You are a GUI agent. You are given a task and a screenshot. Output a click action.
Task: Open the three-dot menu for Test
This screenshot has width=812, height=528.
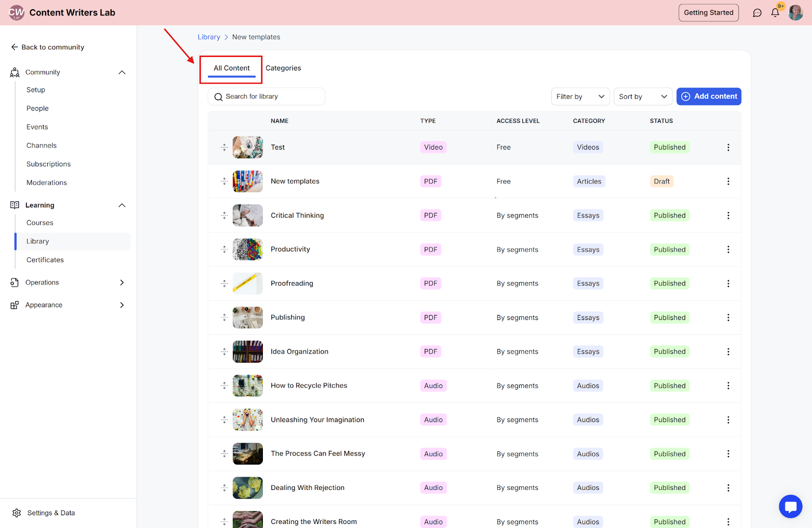(x=728, y=148)
